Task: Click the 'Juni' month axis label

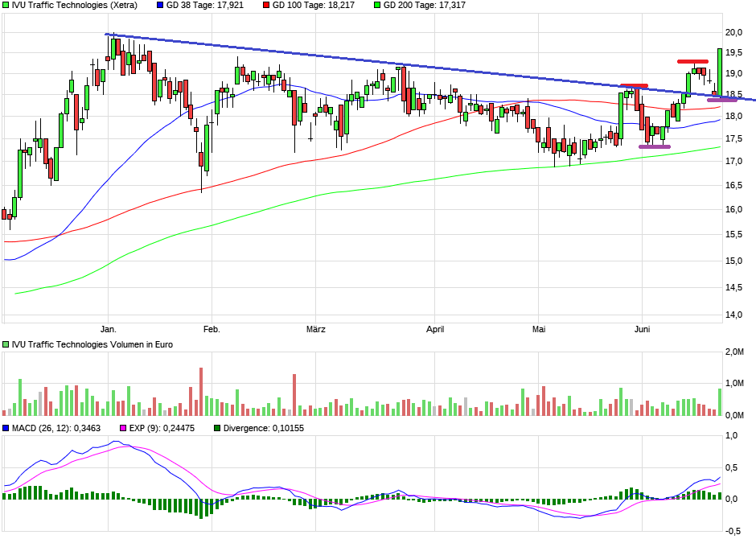Action: [x=643, y=329]
